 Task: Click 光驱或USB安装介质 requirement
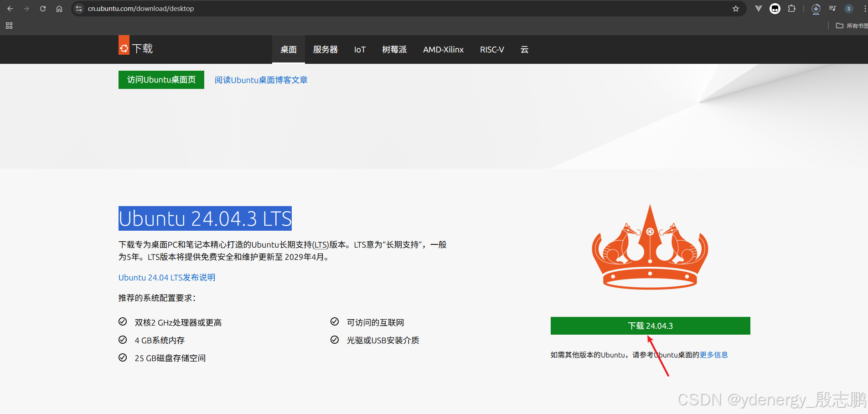383,340
